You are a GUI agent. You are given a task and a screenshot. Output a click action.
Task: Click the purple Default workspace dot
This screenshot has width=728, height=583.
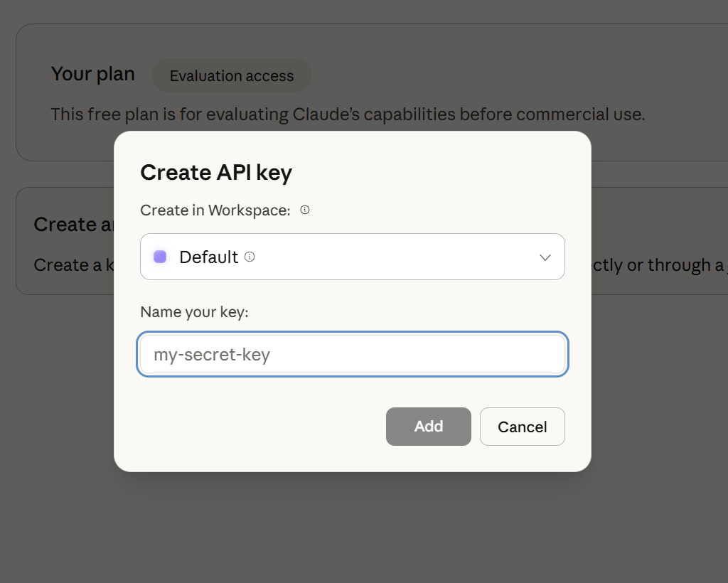159,257
